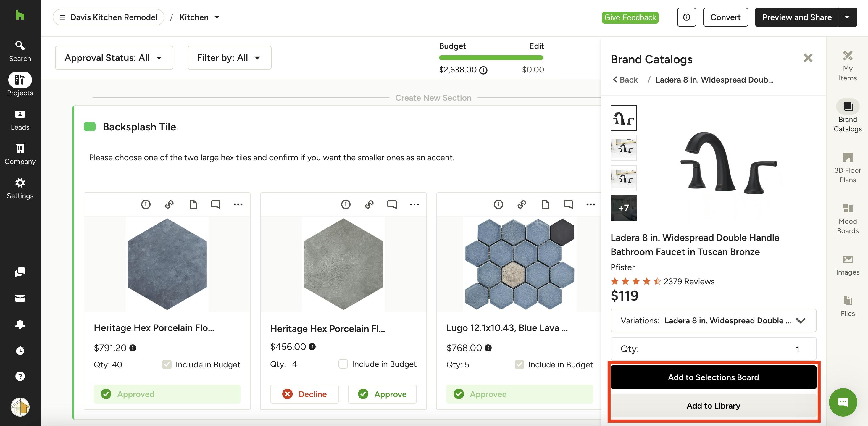Image resolution: width=868 pixels, height=426 pixels.
Task: Click link icon on $456.00 Heritage Hex card
Action: 369,204
